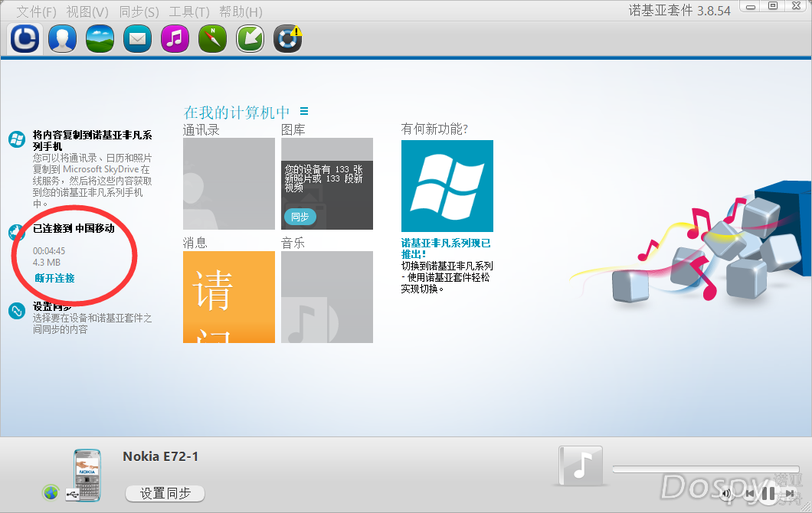Open the Nokia Suite home view icon
This screenshot has height=513, width=812.
point(25,38)
